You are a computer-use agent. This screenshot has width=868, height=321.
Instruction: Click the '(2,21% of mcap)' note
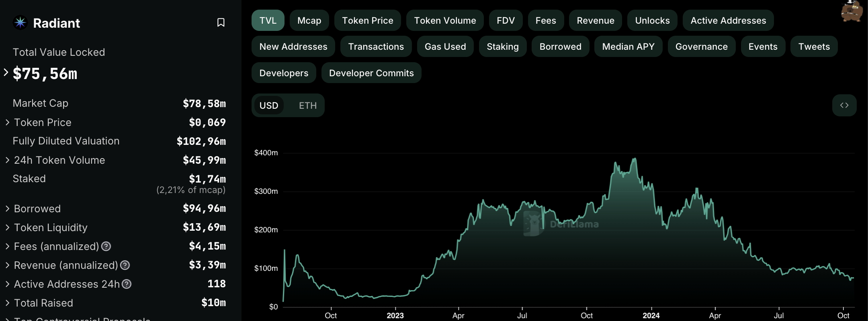[191, 190]
